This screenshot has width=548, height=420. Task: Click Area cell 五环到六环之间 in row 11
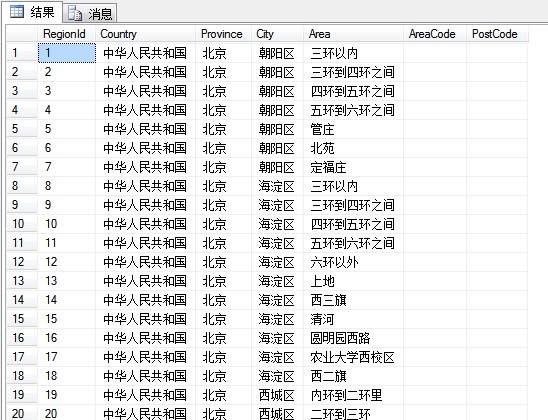pyautogui.click(x=353, y=243)
